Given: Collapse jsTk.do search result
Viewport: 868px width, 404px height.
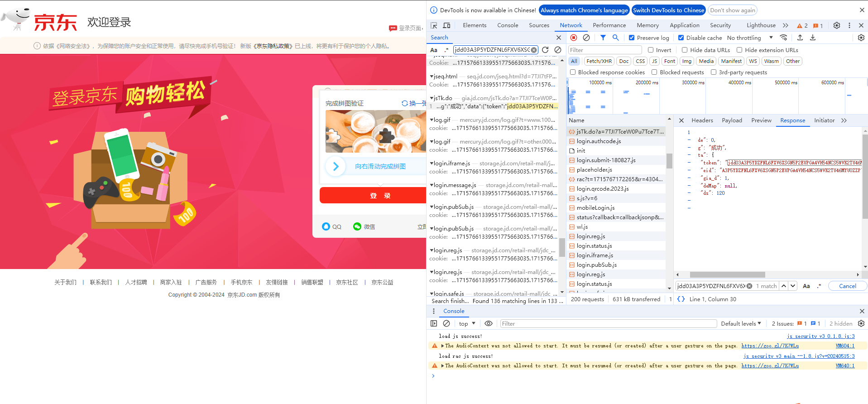Looking at the screenshot, I should point(432,98).
